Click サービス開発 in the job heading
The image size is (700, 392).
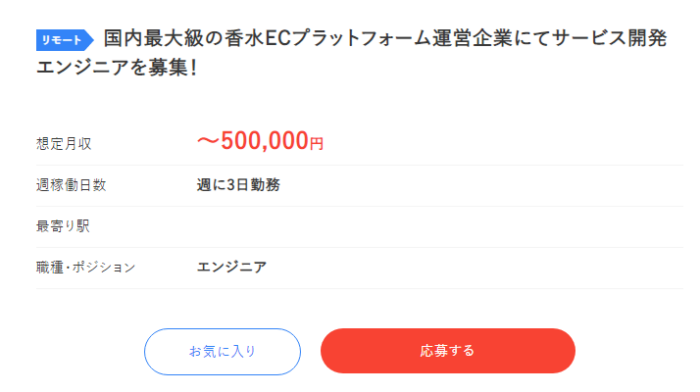point(609,38)
